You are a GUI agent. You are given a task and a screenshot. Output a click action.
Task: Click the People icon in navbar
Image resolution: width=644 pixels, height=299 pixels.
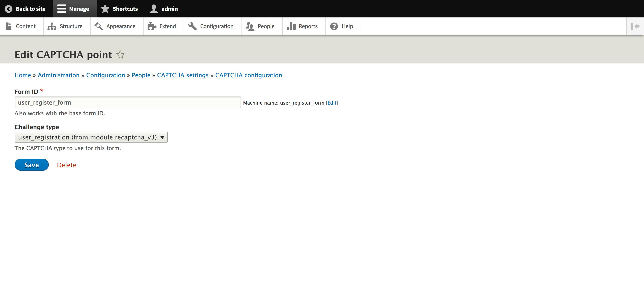pos(250,26)
